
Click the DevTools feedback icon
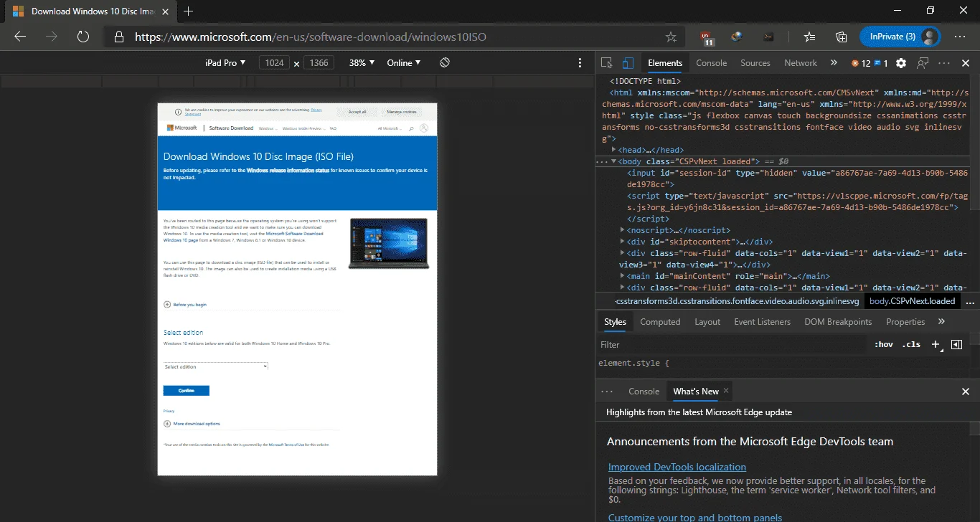click(923, 63)
